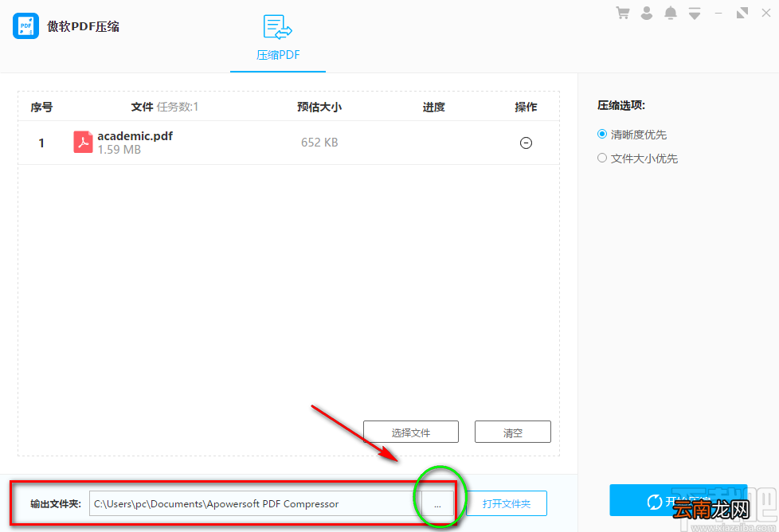This screenshot has height=532, width=779.
Task: Click the 1.59 MB file size text
Action: [x=119, y=150]
